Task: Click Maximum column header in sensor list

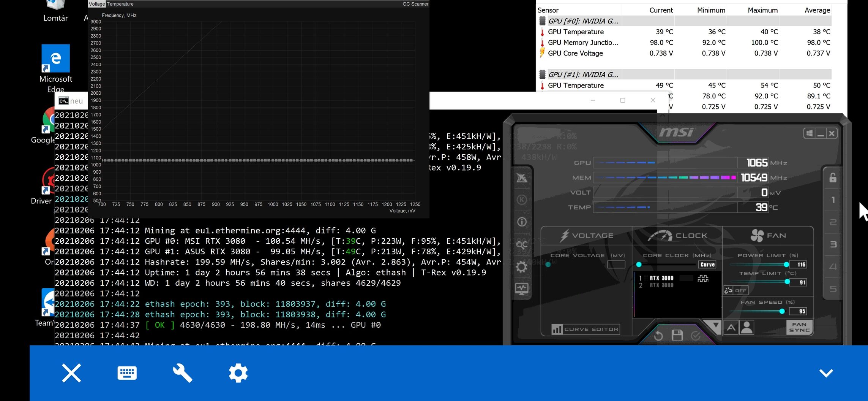Action: [762, 10]
